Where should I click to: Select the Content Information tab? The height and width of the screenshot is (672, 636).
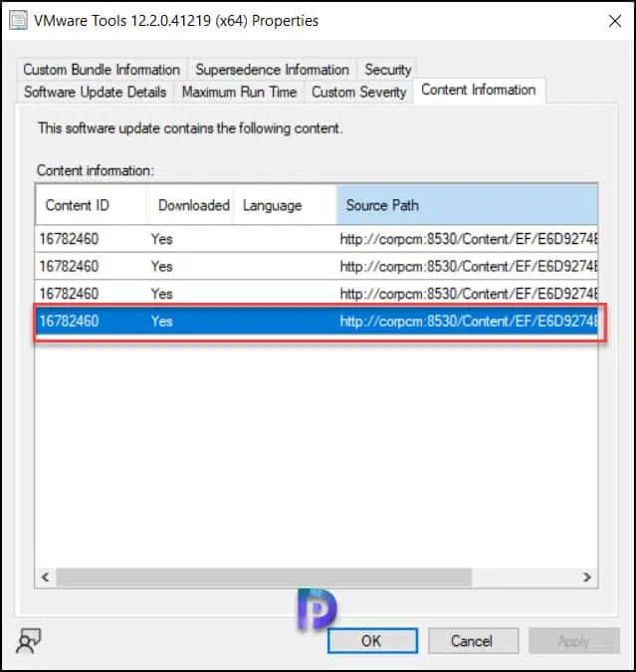coord(479,90)
